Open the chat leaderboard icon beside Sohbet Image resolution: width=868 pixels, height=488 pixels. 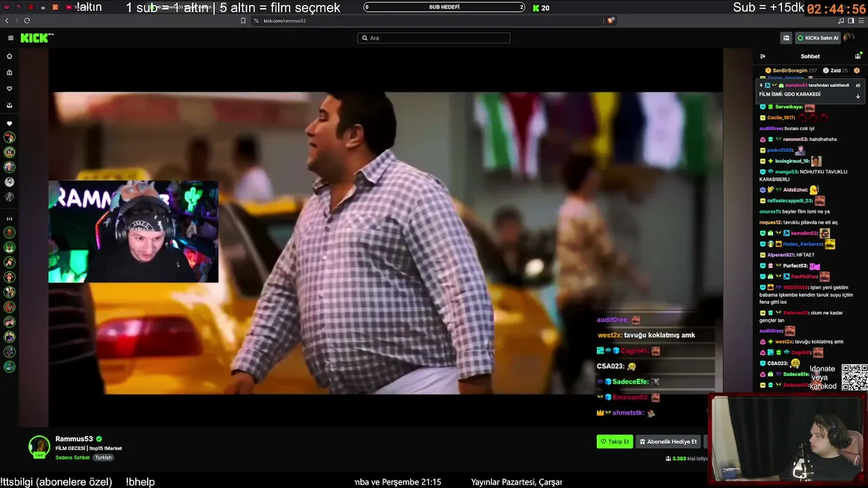[858, 56]
